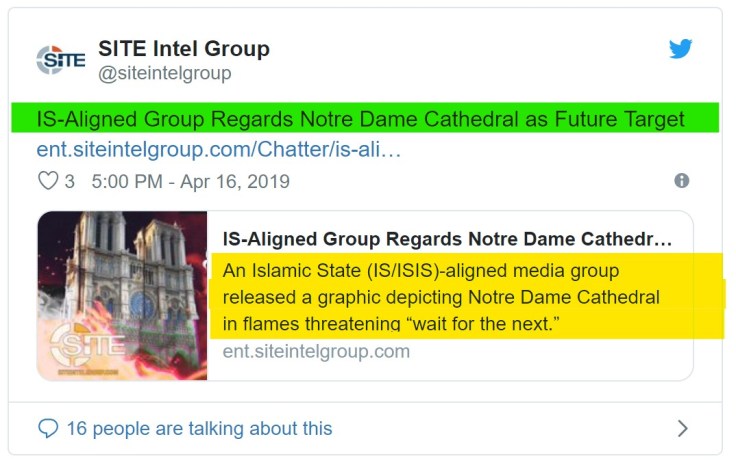Click the ent.siteintelgroup.com domain in the card
Viewport: 736px width, 465px height.
click(316, 351)
